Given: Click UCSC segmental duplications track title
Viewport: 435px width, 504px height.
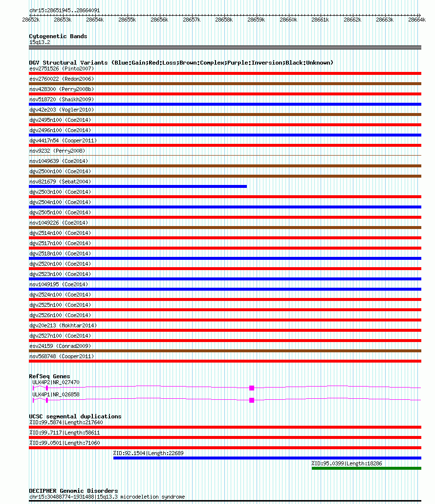Looking at the screenshot, I should click(x=75, y=416).
